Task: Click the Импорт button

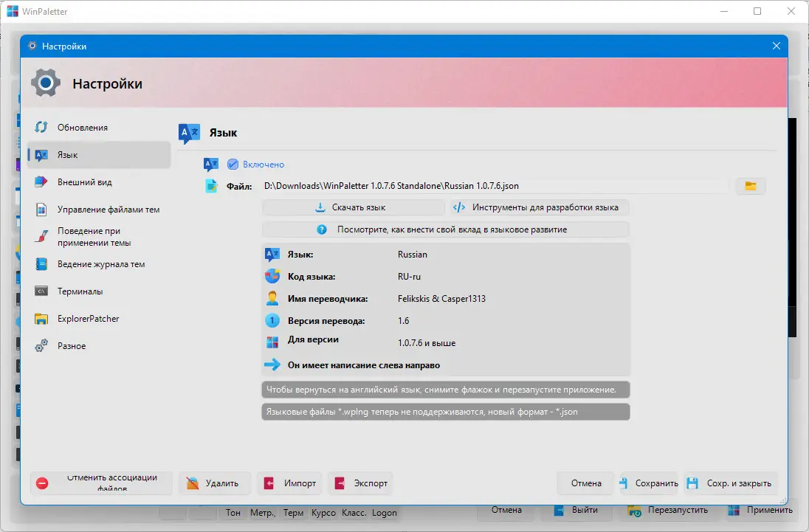Action: (290, 483)
